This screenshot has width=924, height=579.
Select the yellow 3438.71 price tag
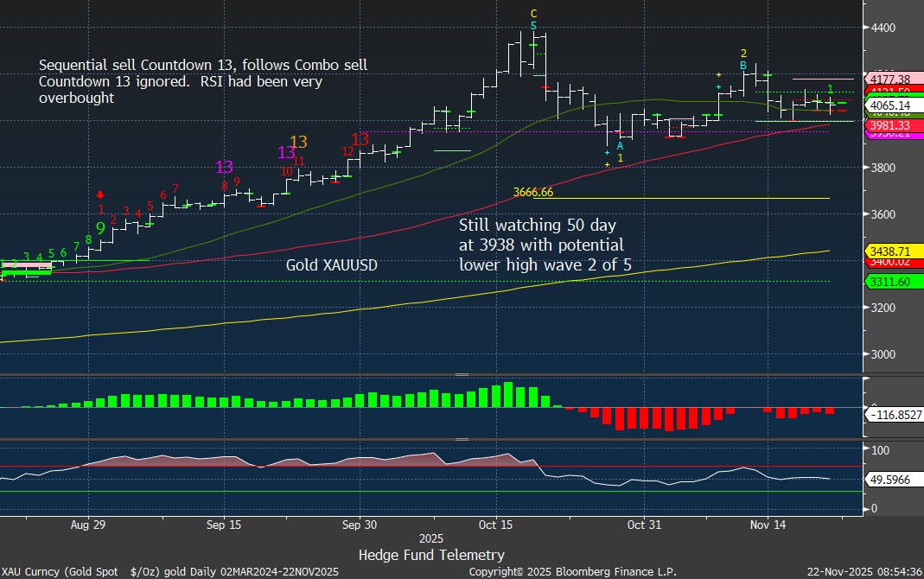(889, 251)
